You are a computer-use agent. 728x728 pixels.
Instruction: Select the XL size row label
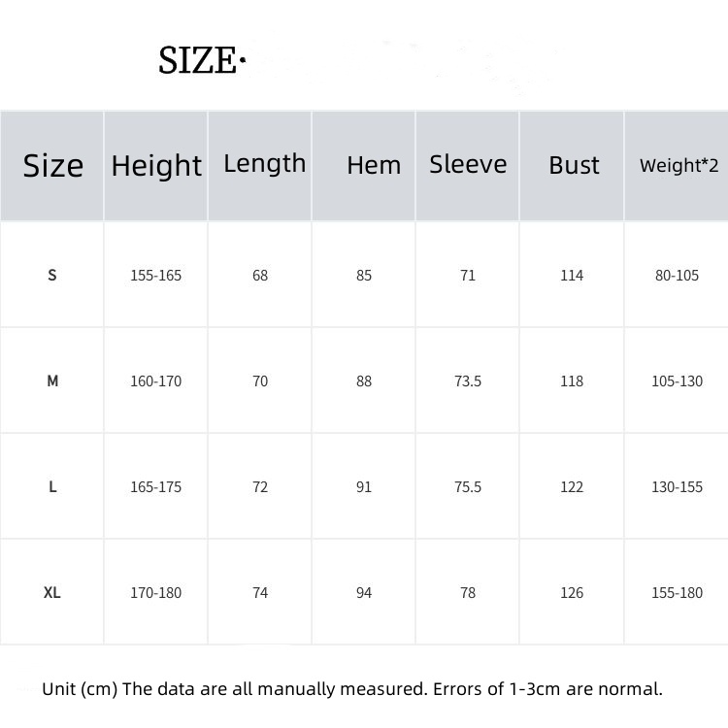point(52,592)
